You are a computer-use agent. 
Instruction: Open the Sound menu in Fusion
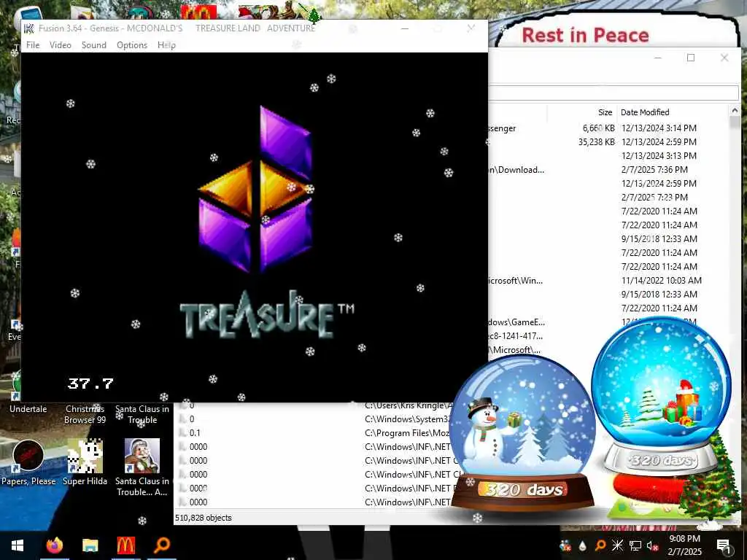click(94, 44)
